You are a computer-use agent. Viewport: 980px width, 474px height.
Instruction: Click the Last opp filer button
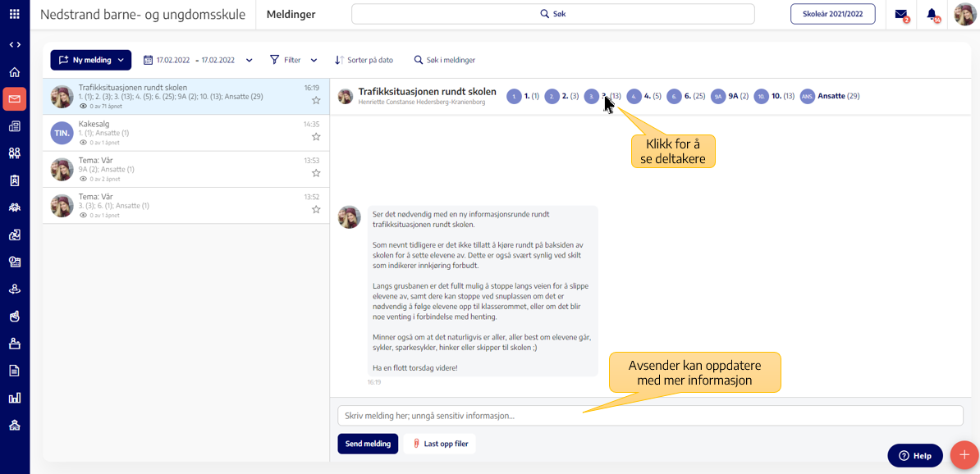coord(440,444)
